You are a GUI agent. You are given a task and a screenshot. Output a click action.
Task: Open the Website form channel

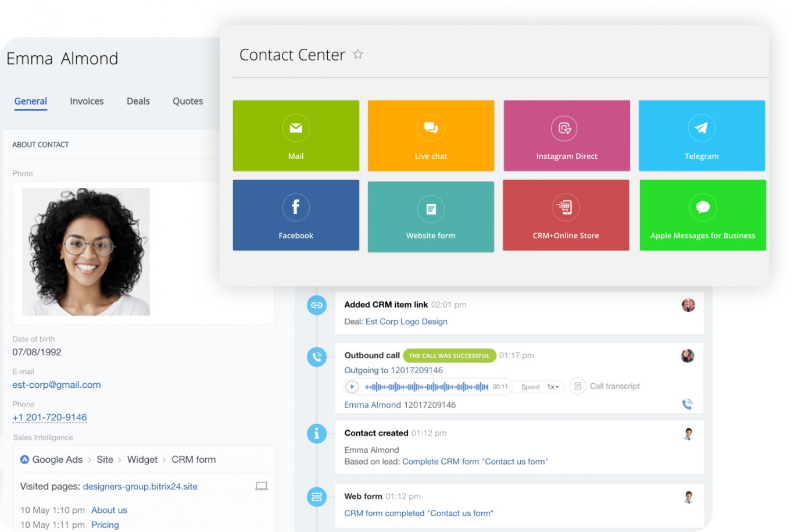click(431, 215)
